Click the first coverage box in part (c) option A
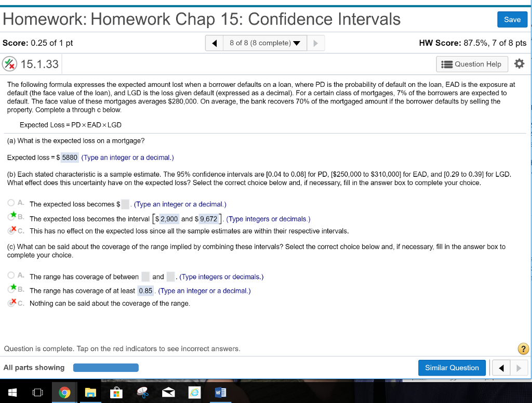 [145, 277]
